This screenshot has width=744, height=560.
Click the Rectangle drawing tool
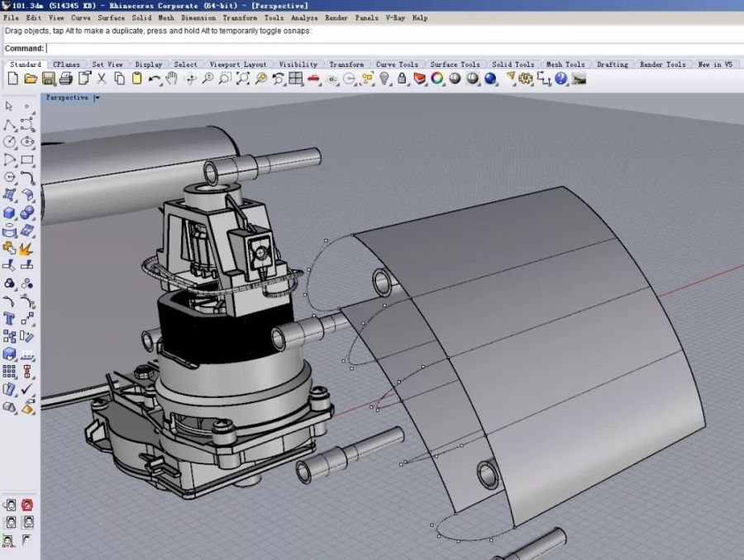(x=27, y=159)
